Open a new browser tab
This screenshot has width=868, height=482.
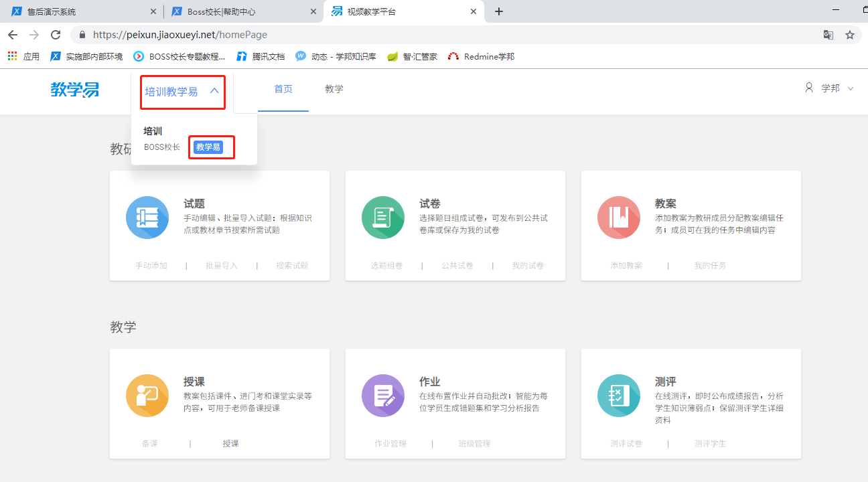pyautogui.click(x=499, y=11)
